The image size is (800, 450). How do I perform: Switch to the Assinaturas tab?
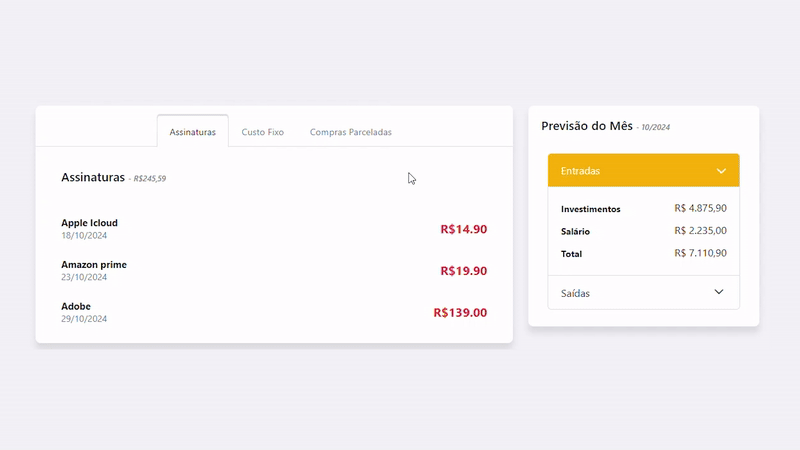192,132
